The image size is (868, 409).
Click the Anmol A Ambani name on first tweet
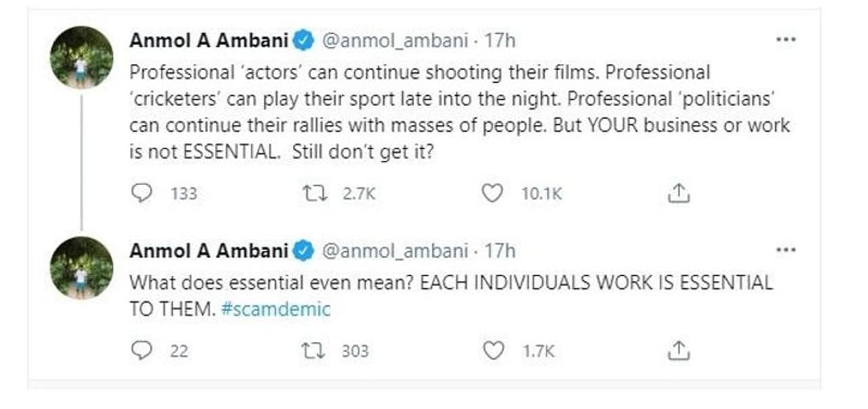tap(209, 41)
